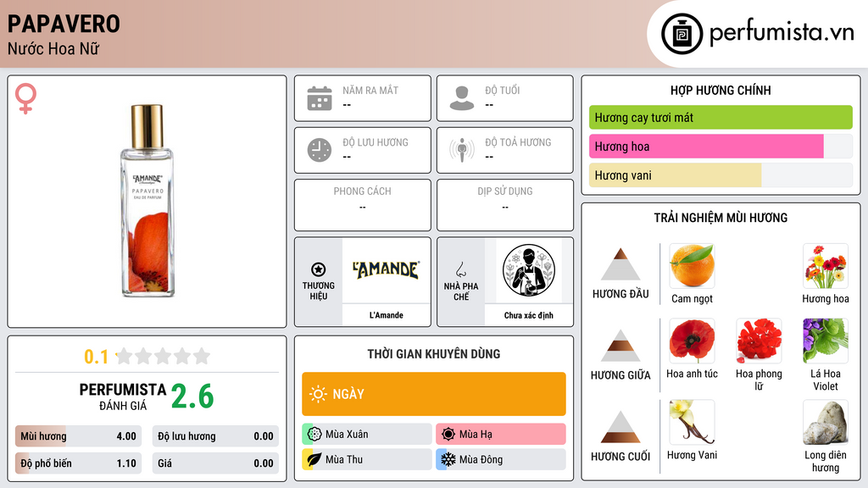Select the Hoa anh túc poppy image
The width and height of the screenshot is (868, 488).
[692, 341]
